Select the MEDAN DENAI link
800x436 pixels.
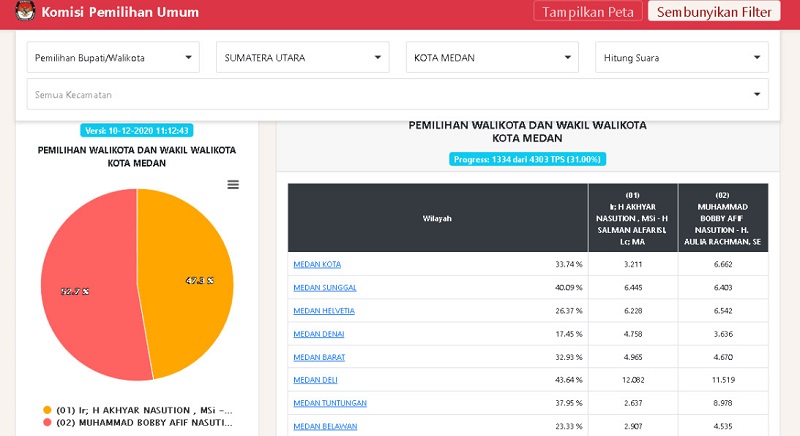[319, 334]
